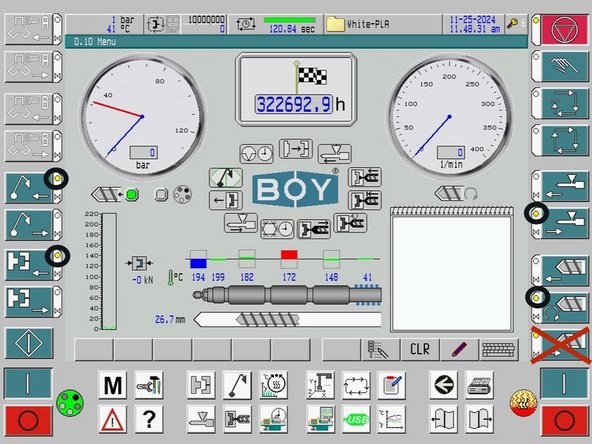Click the M manual mode icon
Screen dimensions: 592x444
pos(113,385)
